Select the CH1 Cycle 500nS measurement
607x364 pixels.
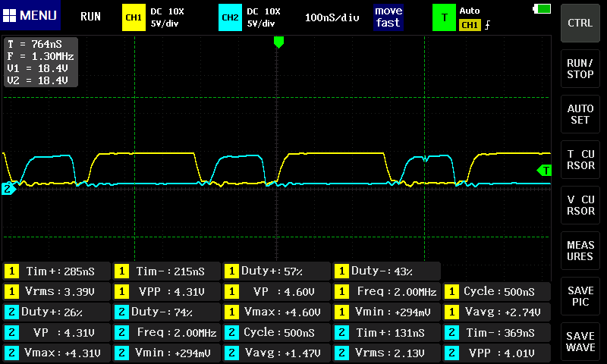point(497,291)
